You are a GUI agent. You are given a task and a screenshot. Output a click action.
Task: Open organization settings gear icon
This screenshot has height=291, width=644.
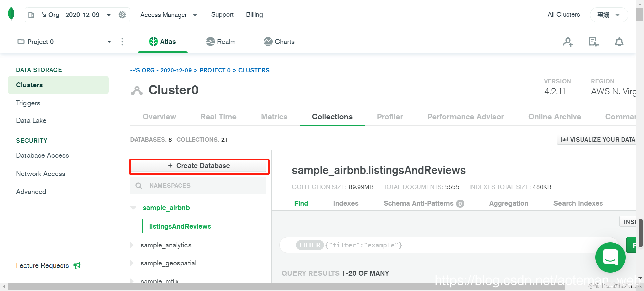pyautogui.click(x=122, y=15)
